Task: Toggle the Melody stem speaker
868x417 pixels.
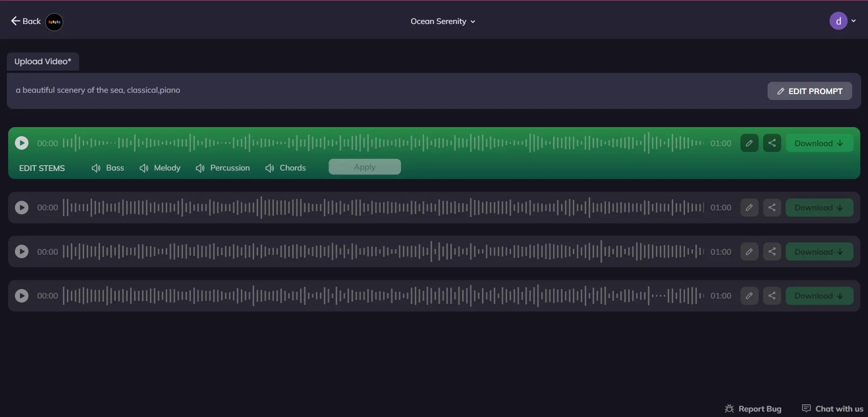Action: click(x=144, y=168)
